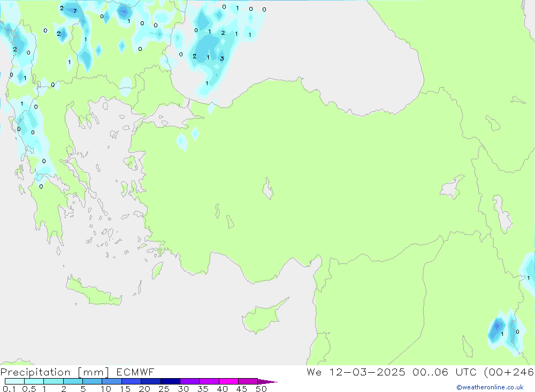
Task: Pick the 1–2 mm legend color box
Action: tap(53, 381)
